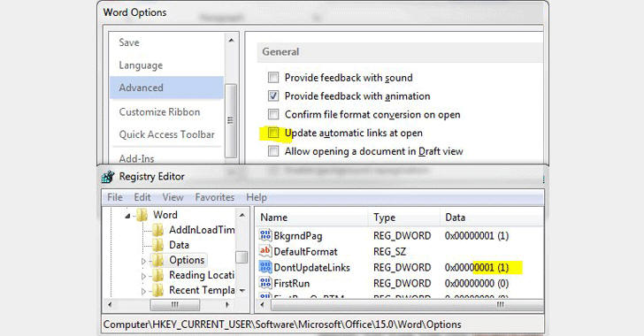Select the BkgrndPag DWORD value icon
644x336 pixels.
tap(265, 235)
